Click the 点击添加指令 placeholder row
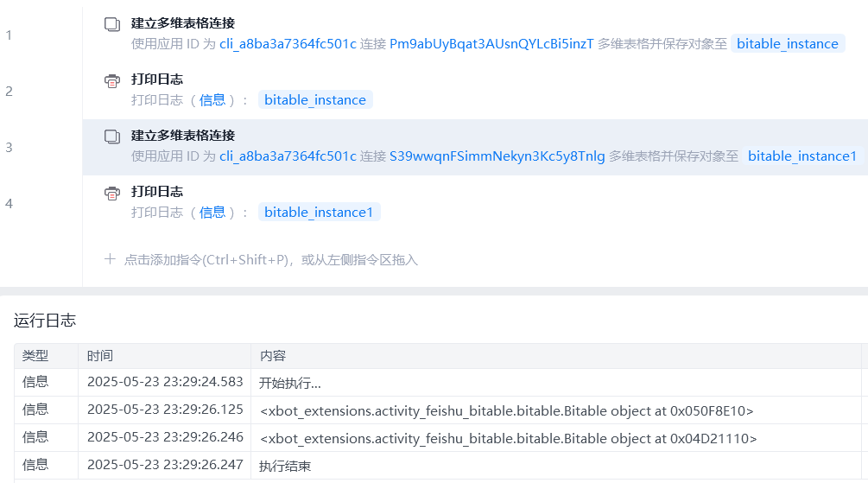 coord(270,259)
